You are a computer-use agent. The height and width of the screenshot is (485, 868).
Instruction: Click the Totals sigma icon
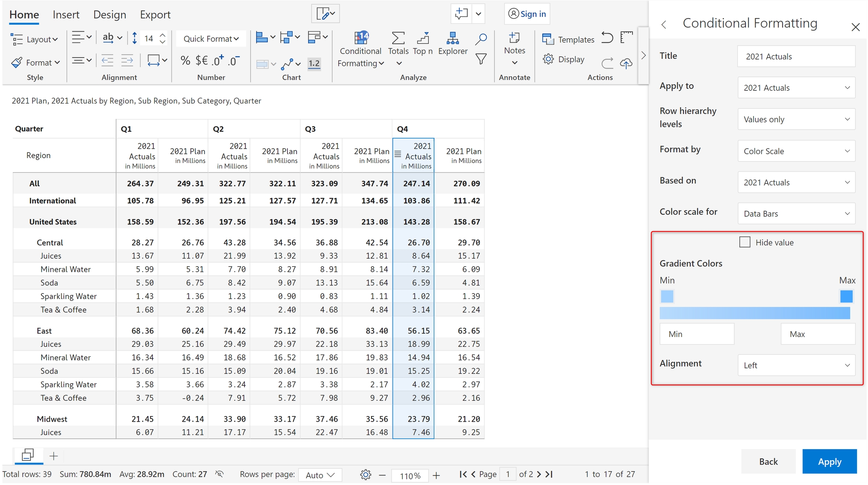[398, 38]
